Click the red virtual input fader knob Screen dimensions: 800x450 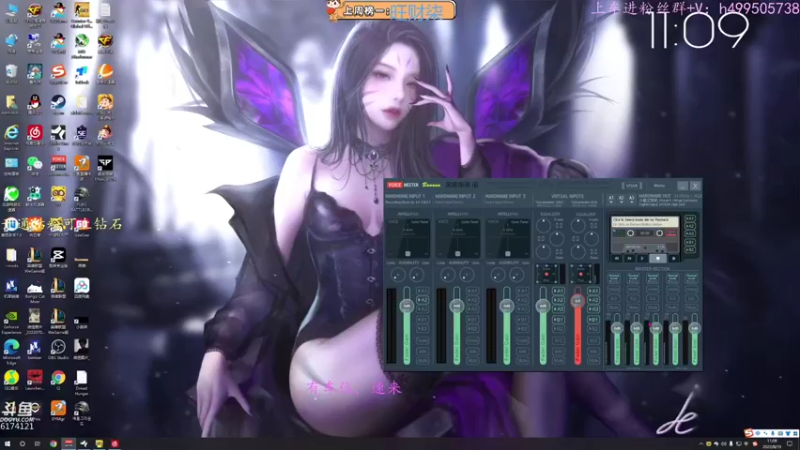[x=578, y=301]
